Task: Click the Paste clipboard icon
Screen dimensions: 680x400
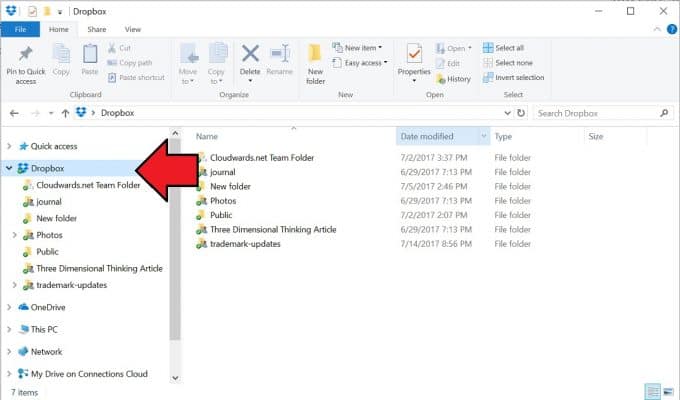Action: pos(90,54)
